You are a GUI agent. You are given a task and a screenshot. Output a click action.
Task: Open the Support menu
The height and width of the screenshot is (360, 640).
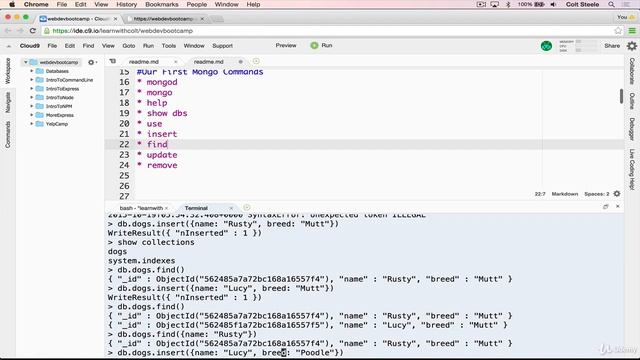(222, 46)
